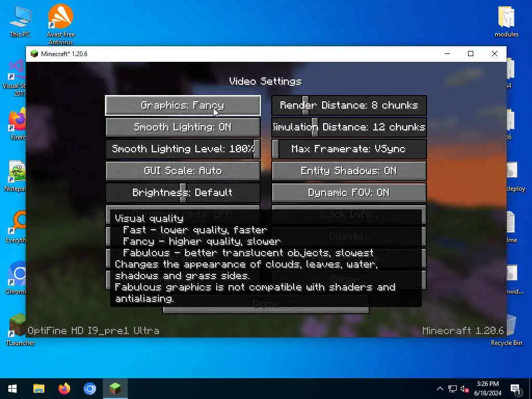Toggle Smooth Lighting: ON

pyautogui.click(x=183, y=127)
